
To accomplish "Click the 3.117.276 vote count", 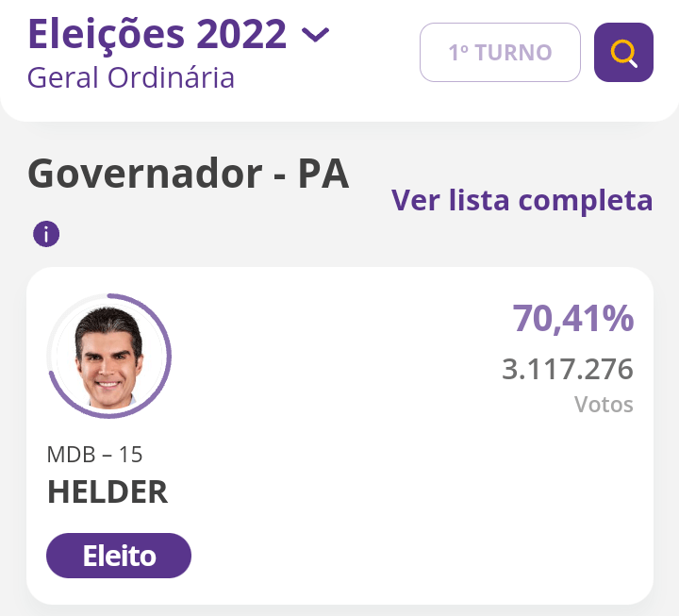I will [x=567, y=369].
